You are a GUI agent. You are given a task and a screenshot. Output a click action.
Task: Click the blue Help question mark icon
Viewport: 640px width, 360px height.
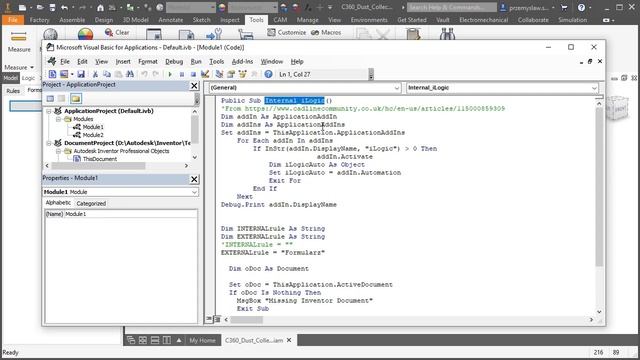[x=268, y=74]
